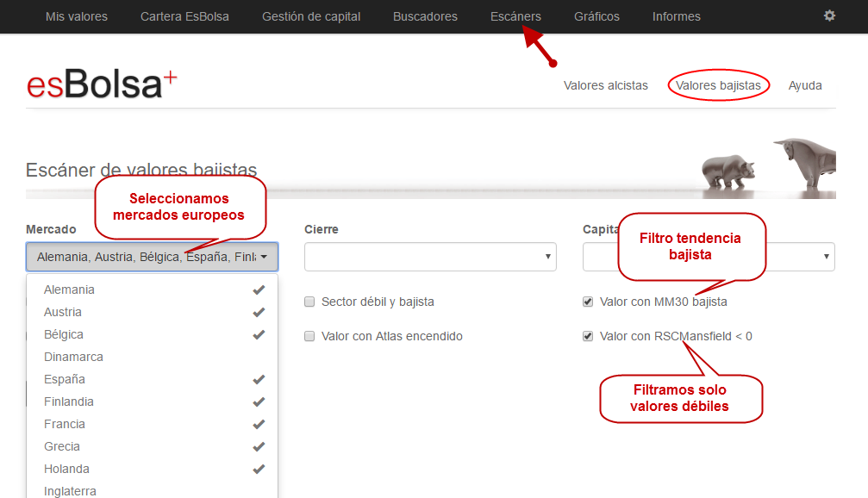Screen dimensions: 868x498
Task: Uncheck Valor con MM30 bajista
Action: pyautogui.click(x=588, y=302)
